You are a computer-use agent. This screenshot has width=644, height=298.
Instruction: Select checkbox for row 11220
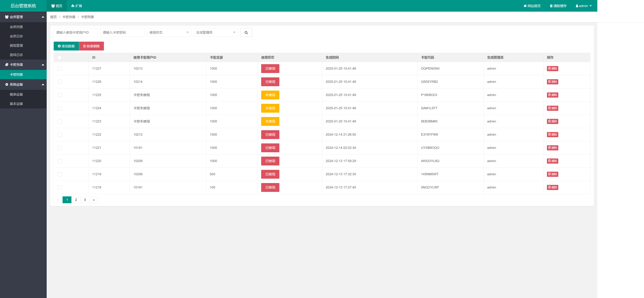click(x=59, y=161)
